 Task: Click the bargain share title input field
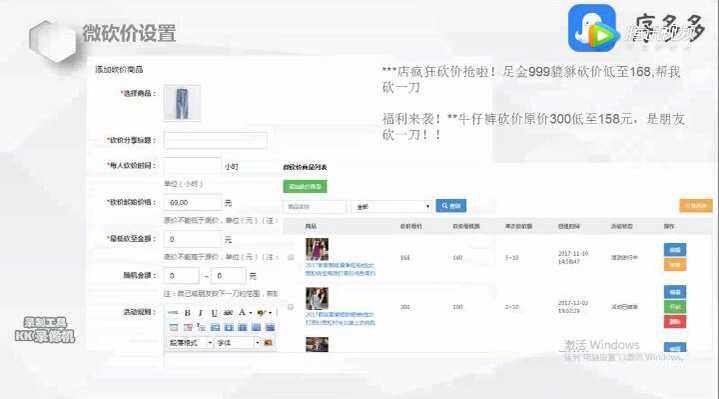click(x=216, y=140)
